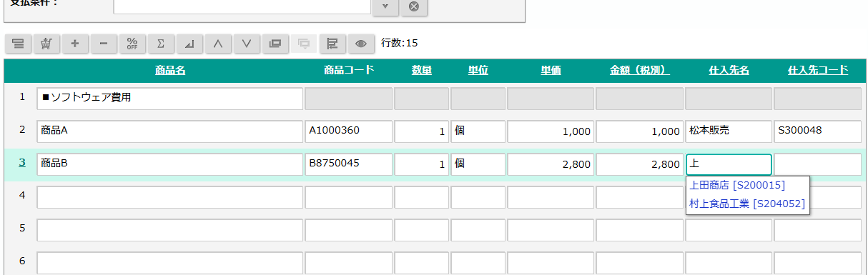Click the unit price 1,000 field
This screenshot has width=868, height=275.
click(551, 131)
